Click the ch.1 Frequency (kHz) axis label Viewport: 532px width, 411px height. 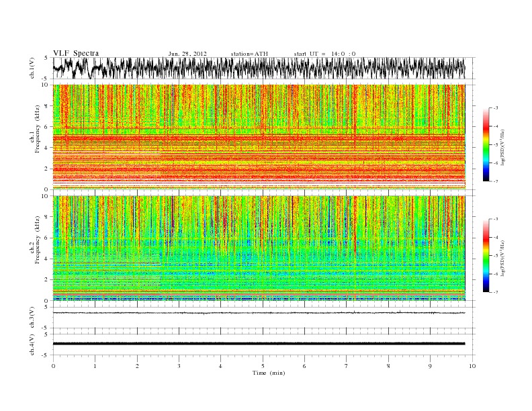click(35, 129)
